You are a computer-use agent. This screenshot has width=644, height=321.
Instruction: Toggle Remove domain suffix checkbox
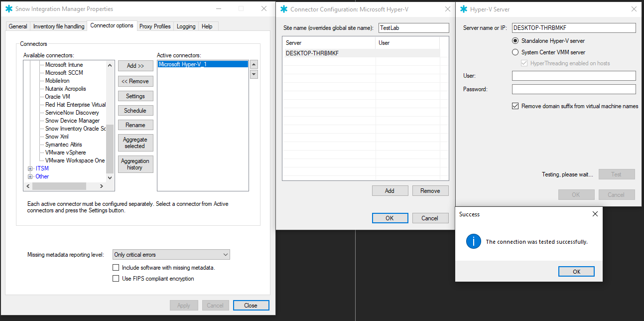coord(515,106)
